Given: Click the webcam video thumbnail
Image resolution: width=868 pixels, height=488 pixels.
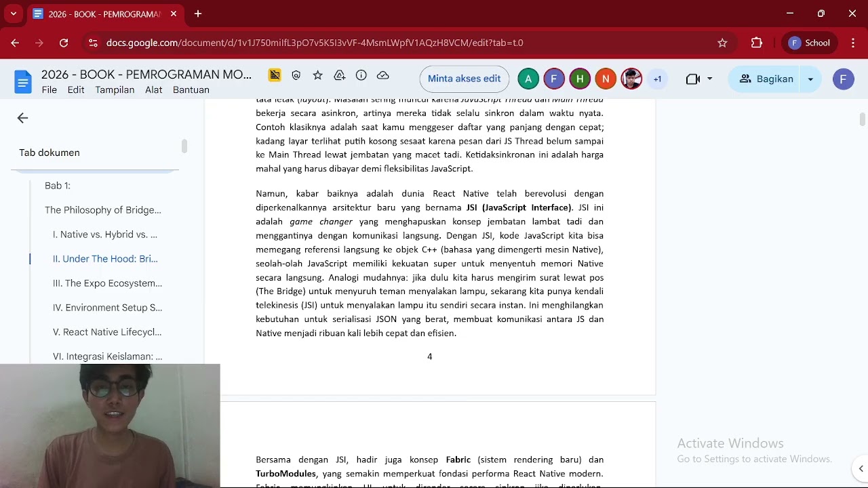Looking at the screenshot, I should pos(110,426).
